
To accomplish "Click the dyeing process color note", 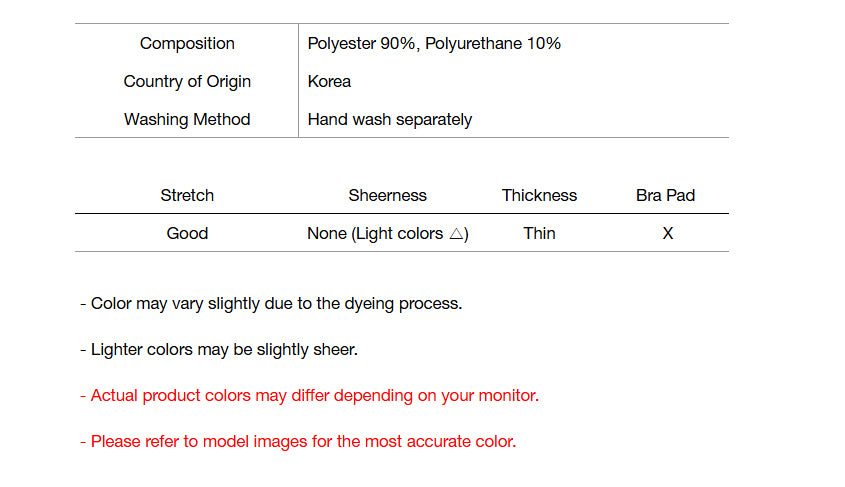I will pos(271,303).
